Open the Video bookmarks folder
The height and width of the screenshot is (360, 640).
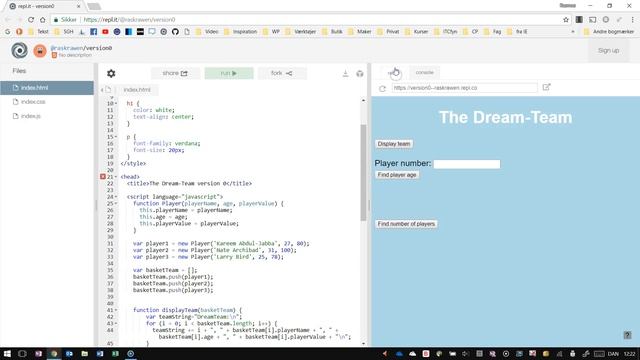[207, 31]
